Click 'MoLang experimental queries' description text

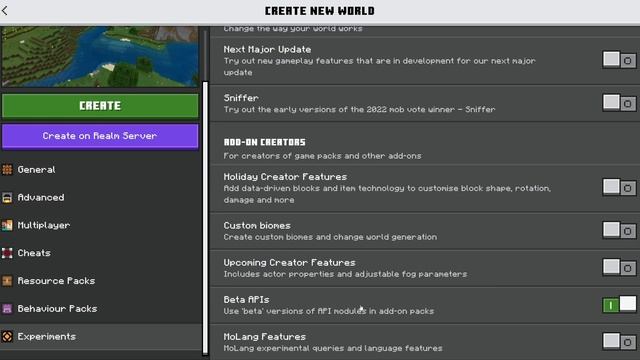pos(333,348)
